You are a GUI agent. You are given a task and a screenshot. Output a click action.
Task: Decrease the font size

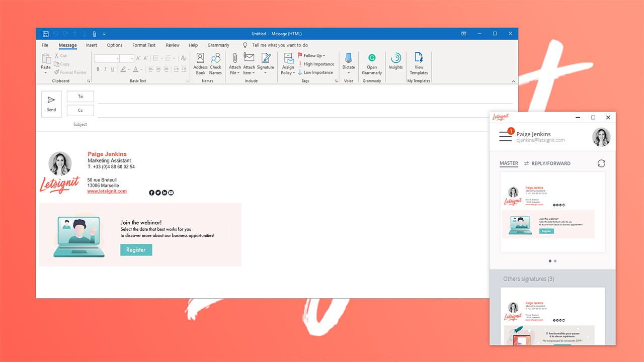[x=145, y=58]
